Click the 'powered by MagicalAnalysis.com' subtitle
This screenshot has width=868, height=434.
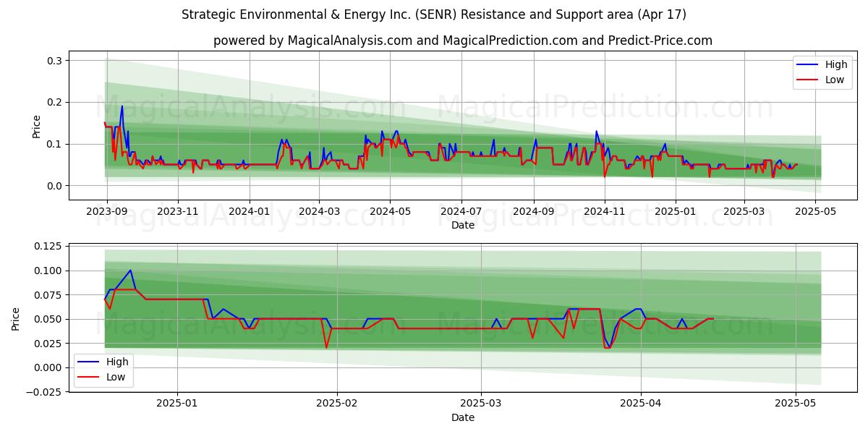463,41
